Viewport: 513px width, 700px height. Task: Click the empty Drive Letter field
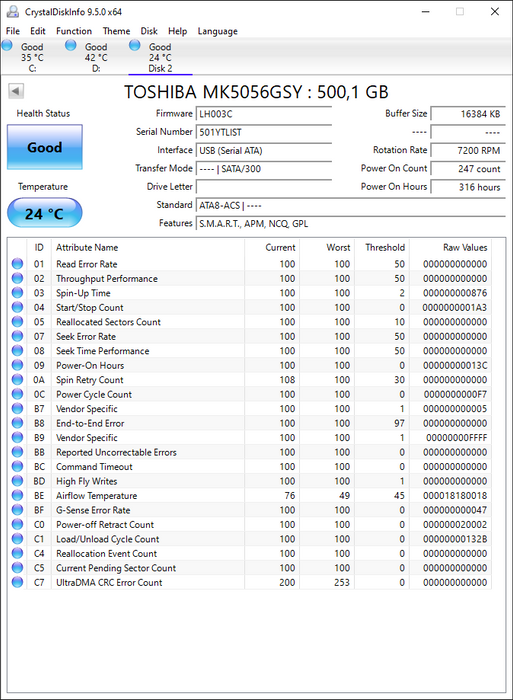263,187
